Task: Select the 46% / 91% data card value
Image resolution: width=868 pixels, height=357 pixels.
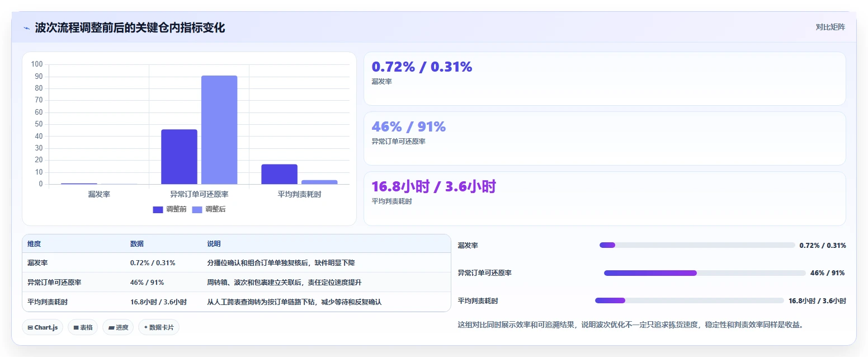Action: pos(408,127)
